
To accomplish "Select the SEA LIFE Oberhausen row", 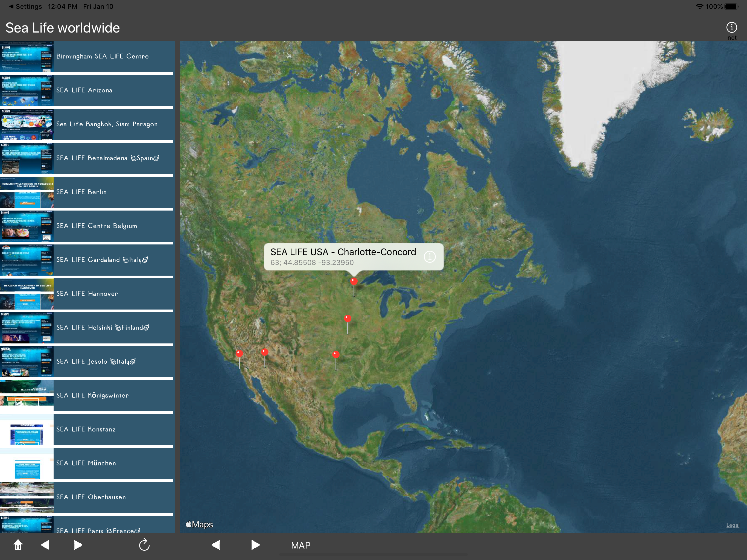I will [x=87, y=497].
